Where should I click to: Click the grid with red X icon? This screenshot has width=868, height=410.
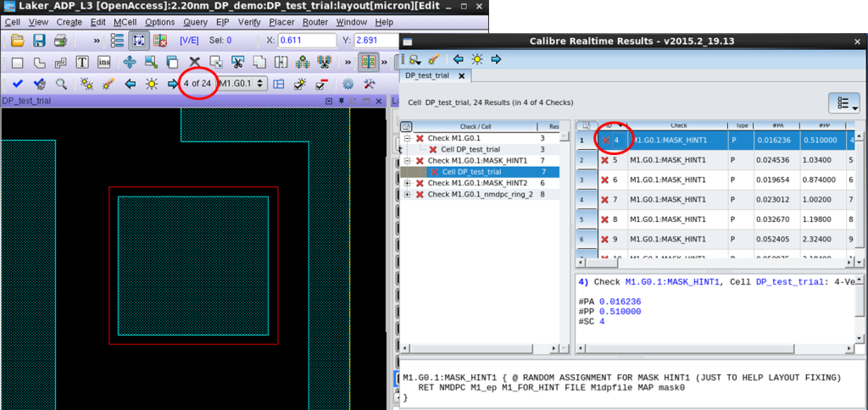click(x=160, y=41)
